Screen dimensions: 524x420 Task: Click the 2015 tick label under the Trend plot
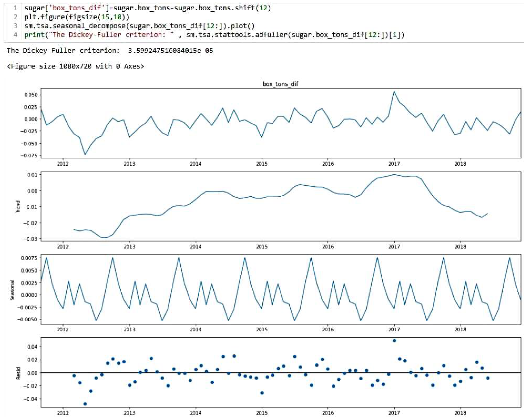pos(262,247)
